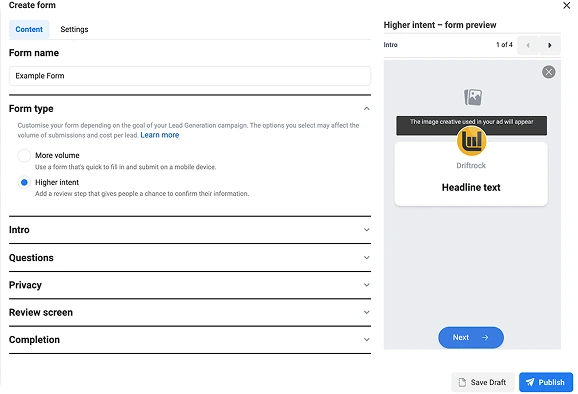578x394 pixels.
Task: Click the document icon on Save Draft
Action: 462,382
